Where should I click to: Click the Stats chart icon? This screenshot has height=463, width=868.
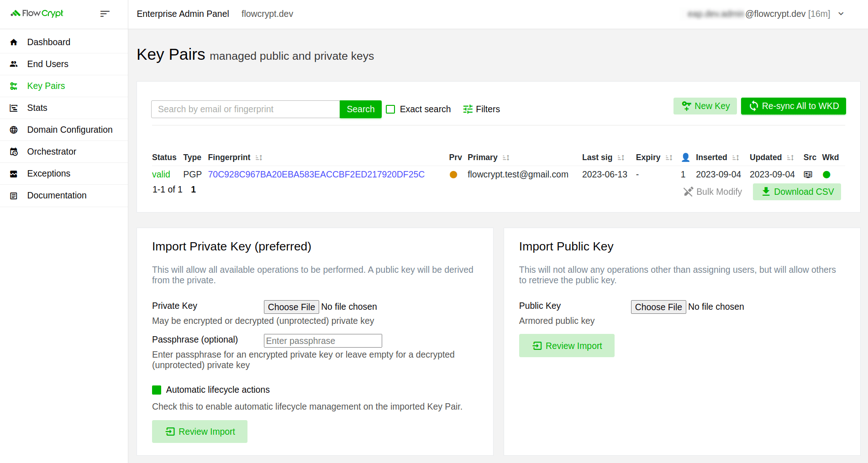pyautogui.click(x=14, y=108)
